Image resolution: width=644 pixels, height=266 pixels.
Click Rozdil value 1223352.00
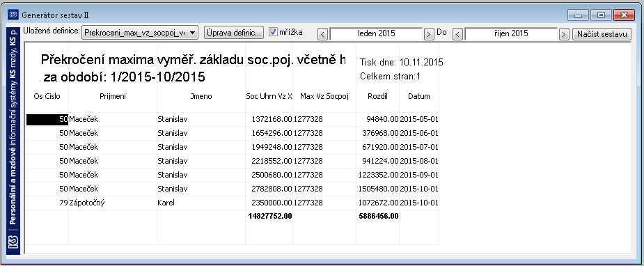pos(378,175)
